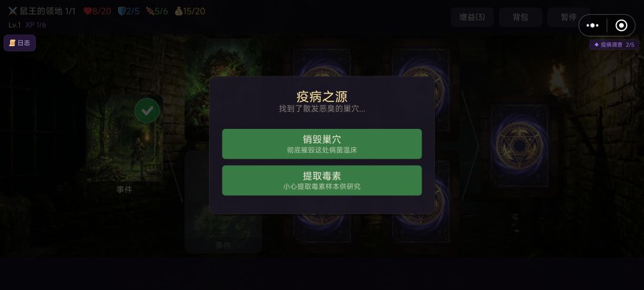644x290 pixels.
Task: Open the 日志 log scroll icon
Action: [20, 43]
